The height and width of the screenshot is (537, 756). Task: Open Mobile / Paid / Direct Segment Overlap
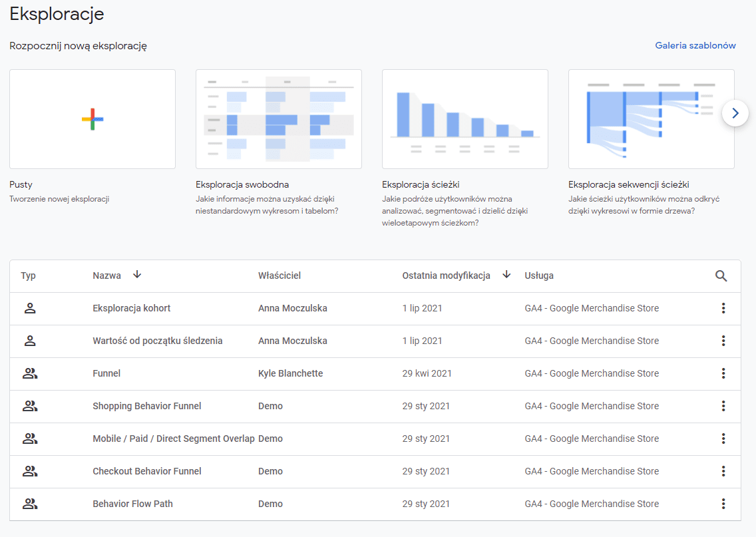pyautogui.click(x=174, y=439)
